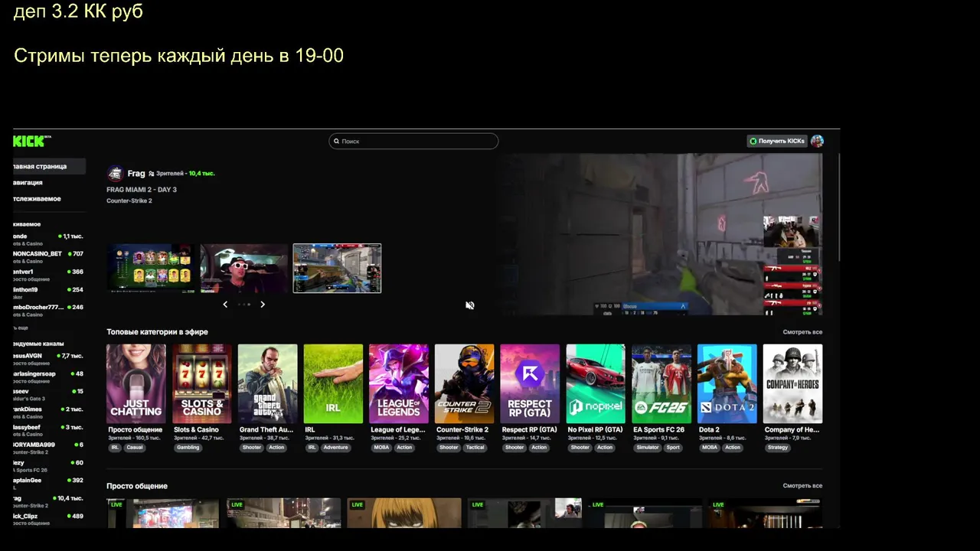The height and width of the screenshot is (551, 980).
Task: Open Counter-Strike 2 category under FRAG MIAMI 2
Action: pyautogui.click(x=129, y=201)
